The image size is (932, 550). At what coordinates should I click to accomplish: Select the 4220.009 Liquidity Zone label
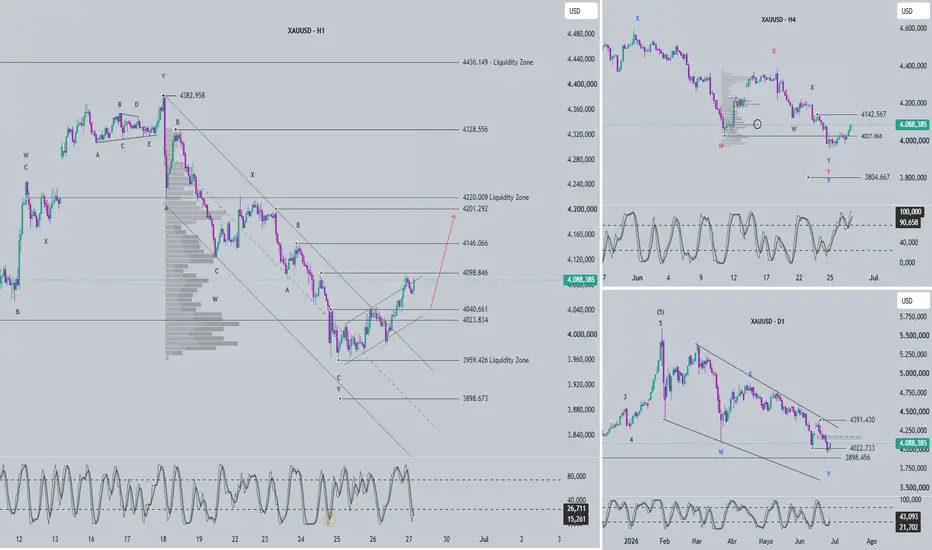tap(496, 197)
